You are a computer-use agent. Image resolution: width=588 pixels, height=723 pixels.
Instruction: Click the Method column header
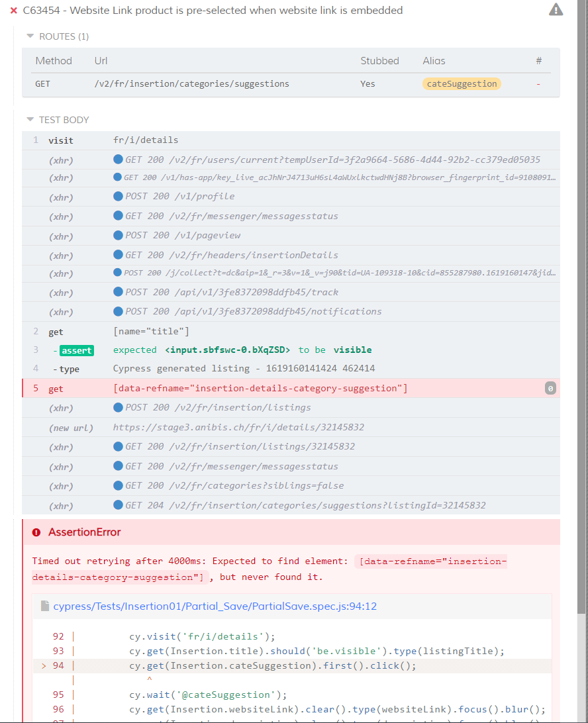coord(54,60)
